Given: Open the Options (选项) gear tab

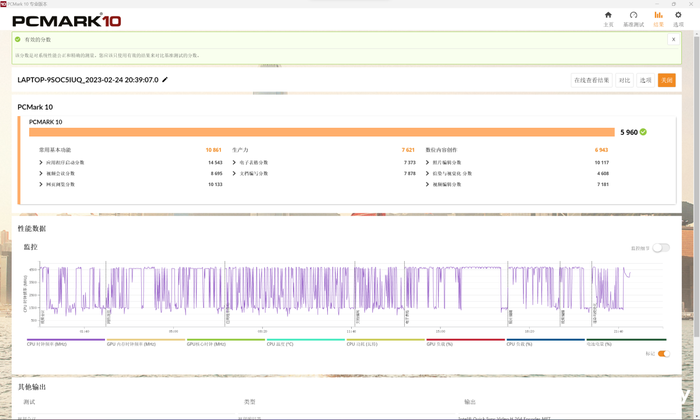Looking at the screenshot, I should click(678, 19).
